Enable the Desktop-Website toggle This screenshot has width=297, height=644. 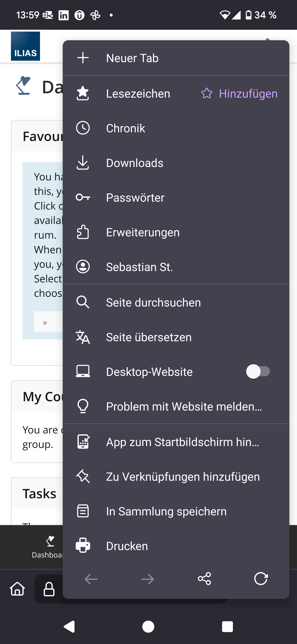click(x=258, y=372)
